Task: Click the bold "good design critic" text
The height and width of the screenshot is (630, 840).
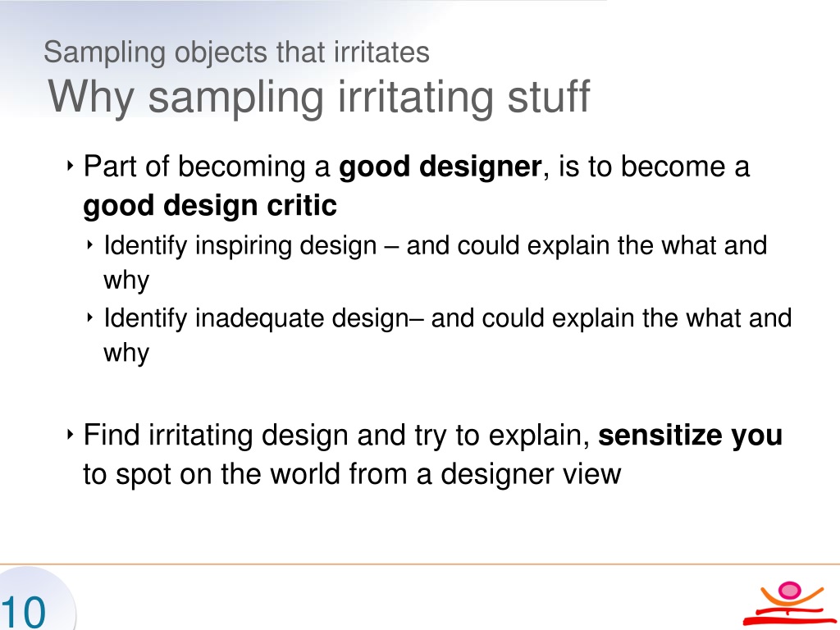Action: pos(210,206)
